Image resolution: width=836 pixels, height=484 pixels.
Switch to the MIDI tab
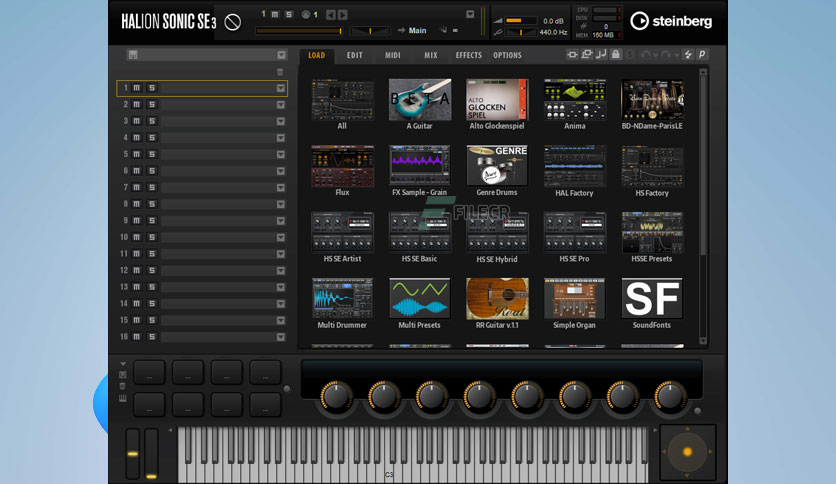pyautogui.click(x=393, y=55)
